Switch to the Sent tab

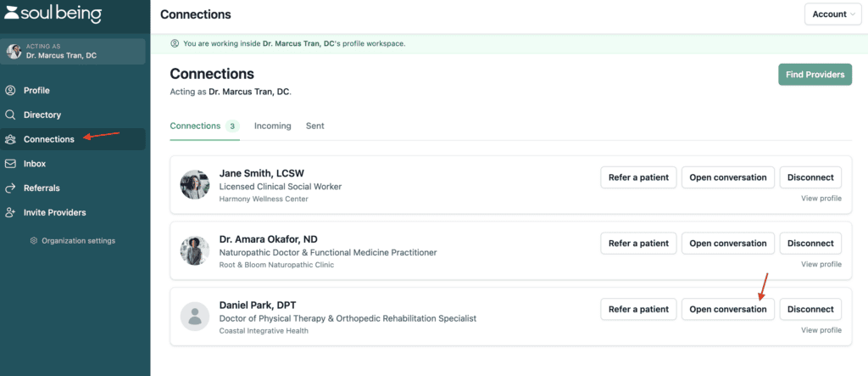coord(315,126)
